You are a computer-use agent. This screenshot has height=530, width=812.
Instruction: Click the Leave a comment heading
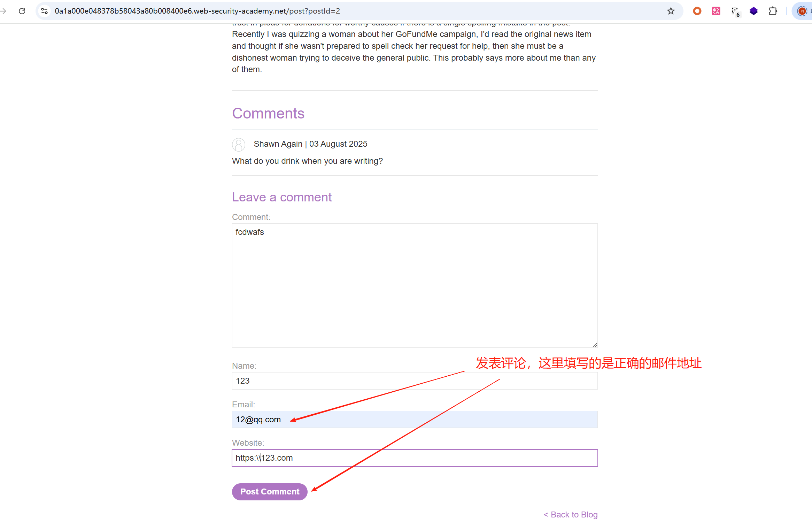282,197
